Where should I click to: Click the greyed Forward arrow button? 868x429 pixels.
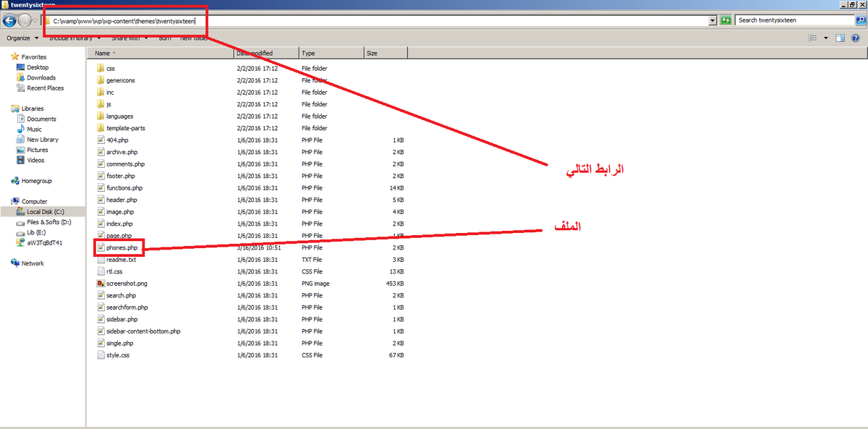(x=25, y=20)
